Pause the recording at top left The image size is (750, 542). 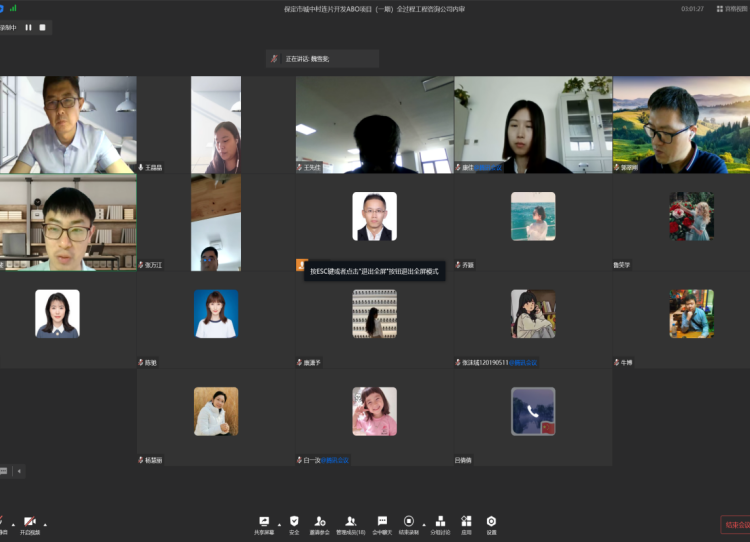coord(28,27)
